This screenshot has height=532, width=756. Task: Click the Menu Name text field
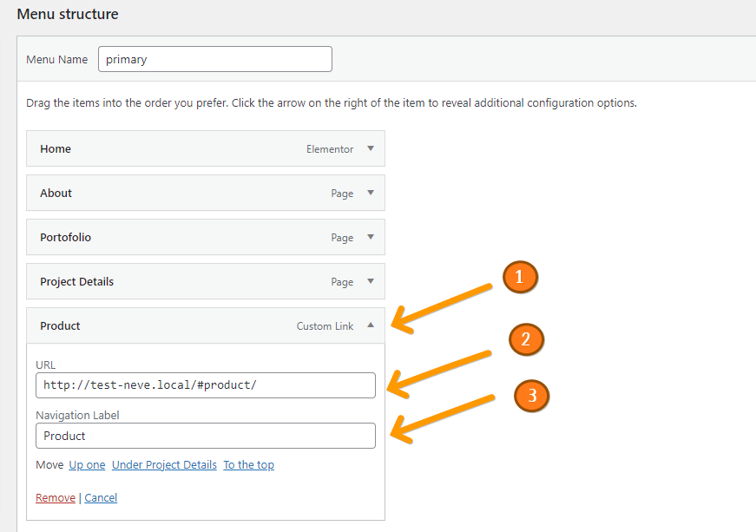tap(215, 60)
